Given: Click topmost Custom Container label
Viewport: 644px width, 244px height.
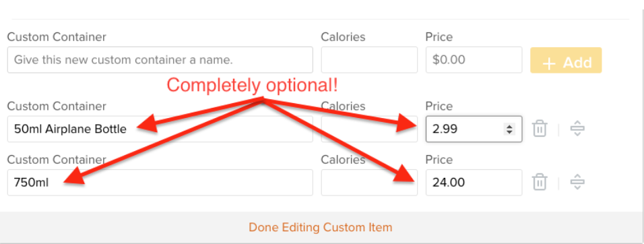Looking at the screenshot, I should pos(57,37).
